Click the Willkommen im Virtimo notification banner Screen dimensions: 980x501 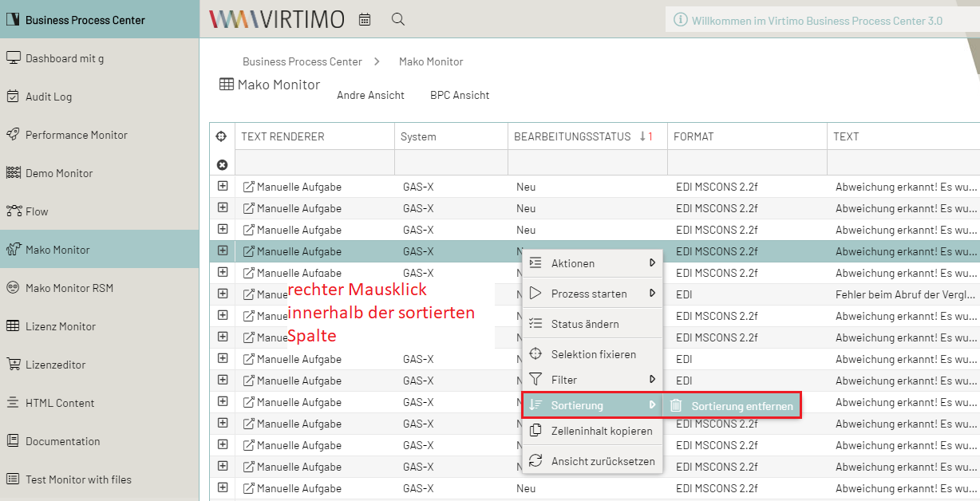814,19
